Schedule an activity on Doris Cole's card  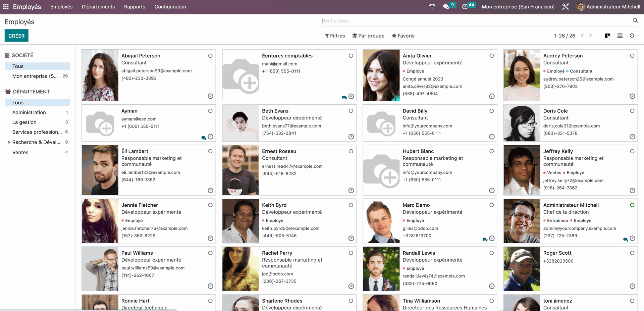click(x=633, y=137)
